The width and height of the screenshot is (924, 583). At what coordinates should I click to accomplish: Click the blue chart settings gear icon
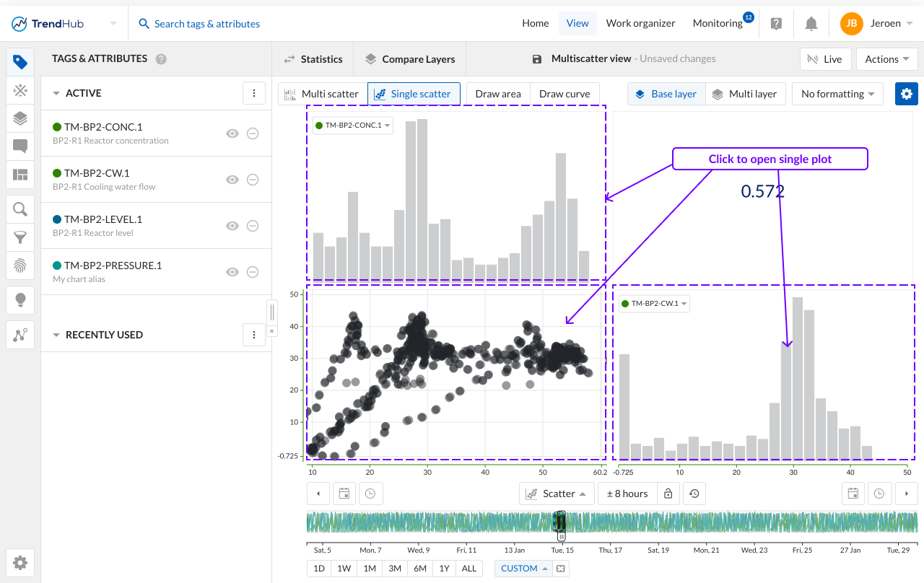(x=907, y=93)
